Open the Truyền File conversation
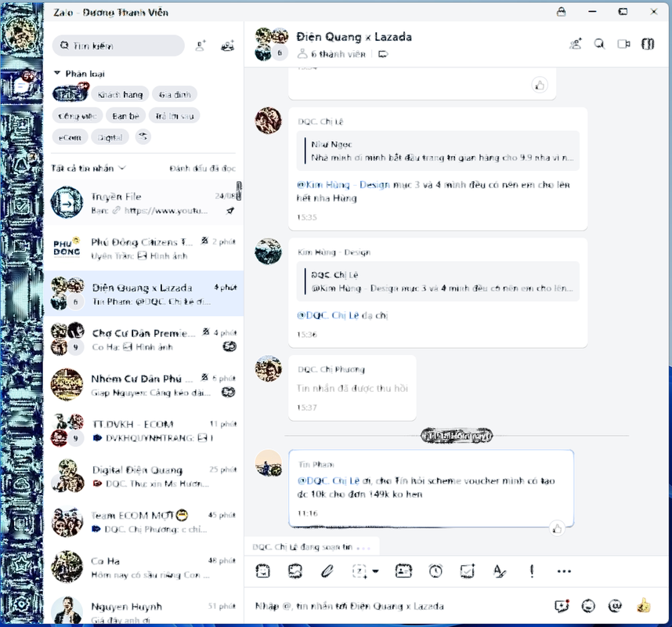Screen dimensions: 672x627 pyautogui.click(x=143, y=202)
